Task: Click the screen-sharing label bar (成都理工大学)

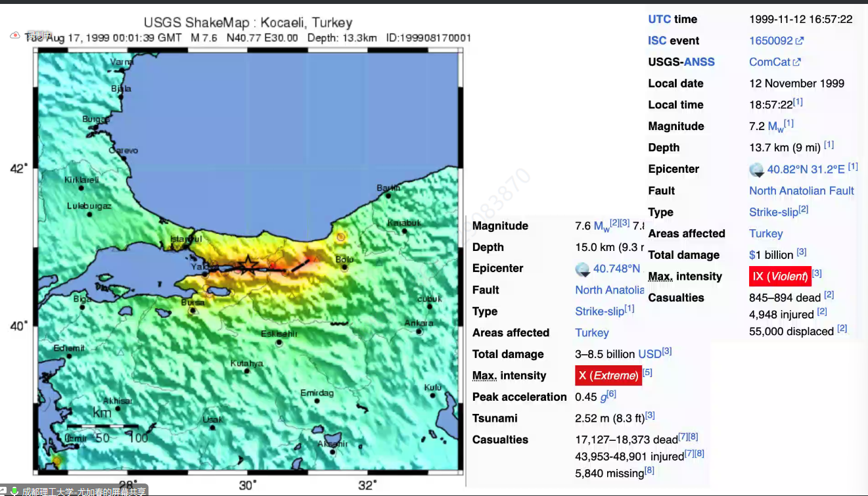Action: [x=74, y=491]
